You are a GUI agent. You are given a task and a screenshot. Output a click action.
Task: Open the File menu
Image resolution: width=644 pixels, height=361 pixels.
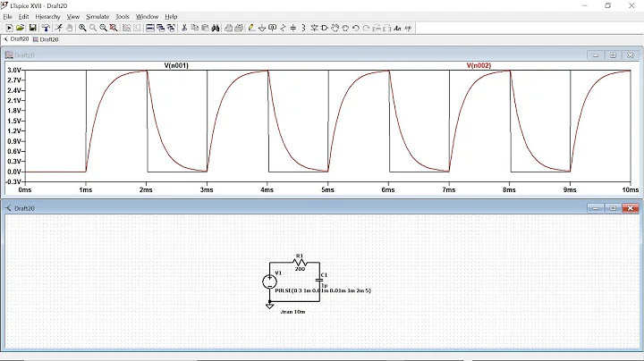point(8,16)
